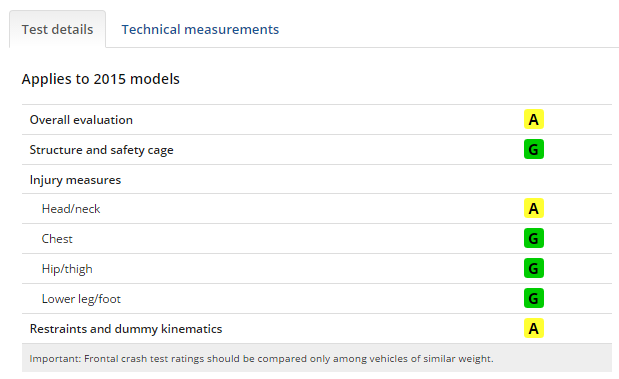Select the Chest row label
This screenshot has width=619, height=379.
pos(57,239)
